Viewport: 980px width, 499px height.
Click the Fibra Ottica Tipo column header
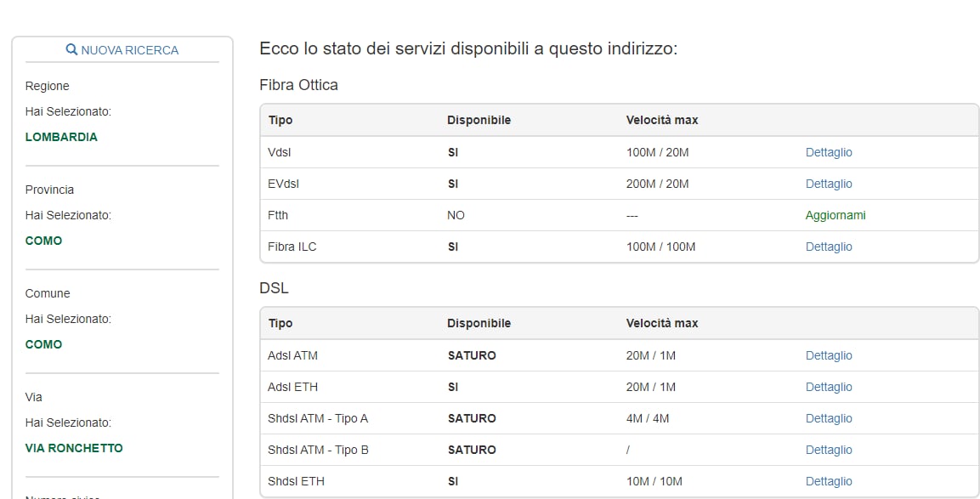pyautogui.click(x=280, y=120)
